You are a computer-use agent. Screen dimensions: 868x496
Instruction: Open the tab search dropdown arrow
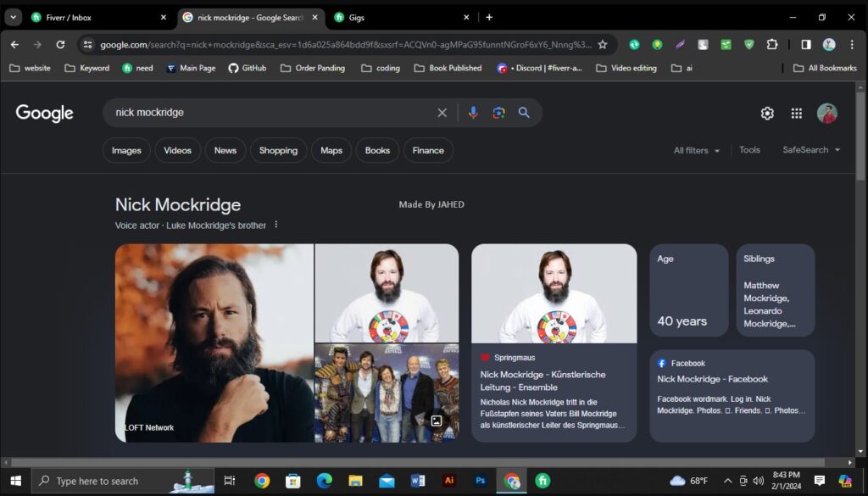[14, 17]
